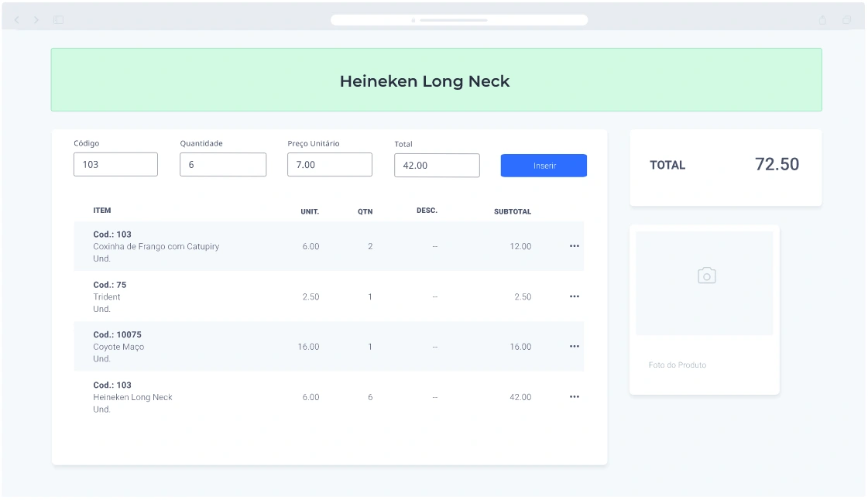Click the browser address bar
The height and width of the screenshot is (500, 868).
458,20
